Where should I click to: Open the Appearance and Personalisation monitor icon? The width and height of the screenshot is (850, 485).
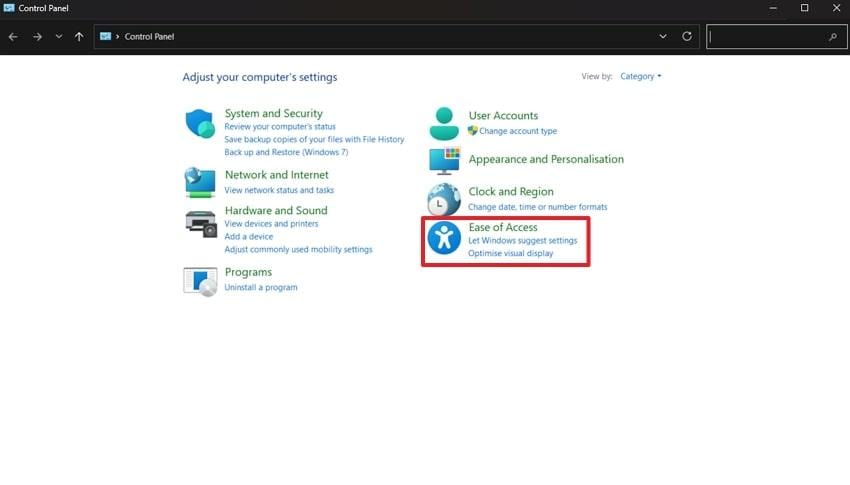445,160
